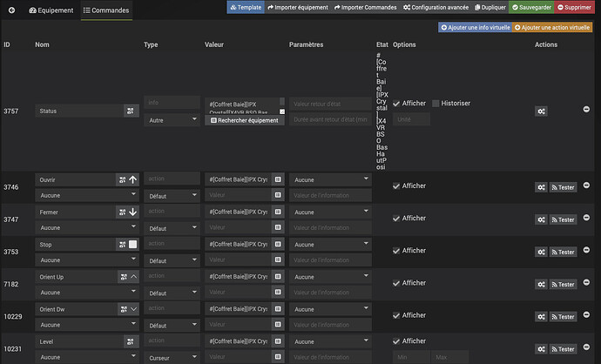Open settings gear for command 3757
The width and height of the screenshot is (601, 364).
click(541, 111)
